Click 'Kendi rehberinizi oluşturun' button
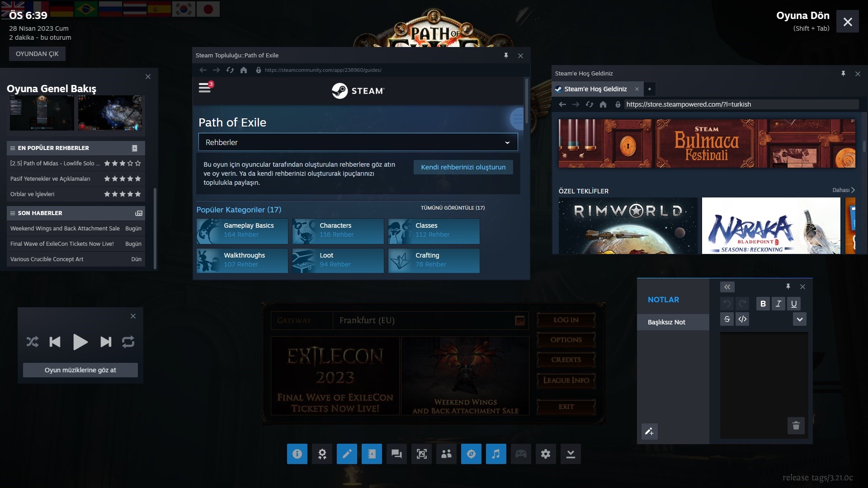 pyautogui.click(x=463, y=167)
